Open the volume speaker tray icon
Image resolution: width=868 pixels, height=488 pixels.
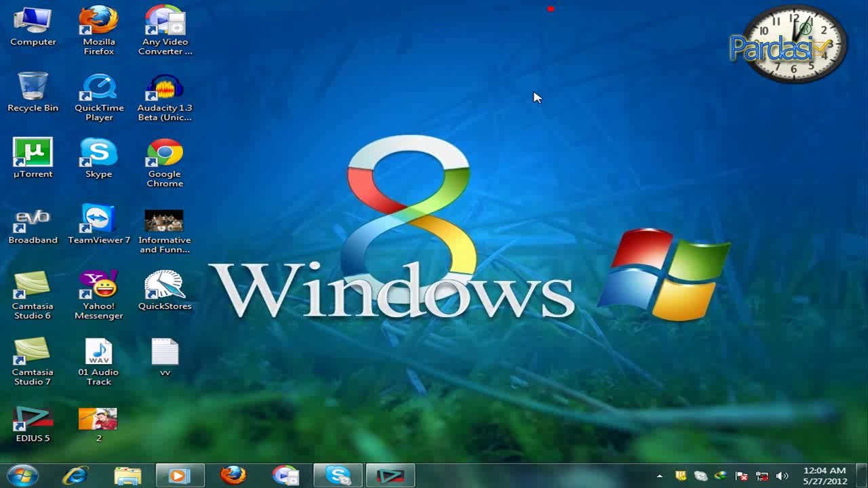[782, 476]
